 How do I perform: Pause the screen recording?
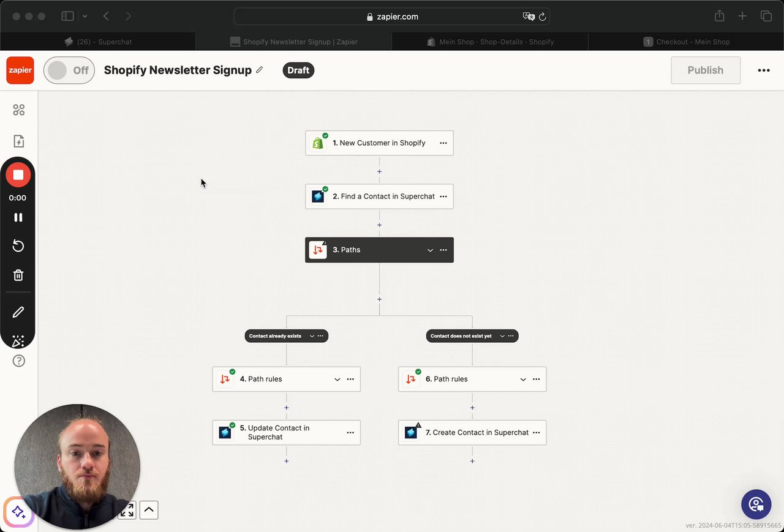pyautogui.click(x=18, y=217)
